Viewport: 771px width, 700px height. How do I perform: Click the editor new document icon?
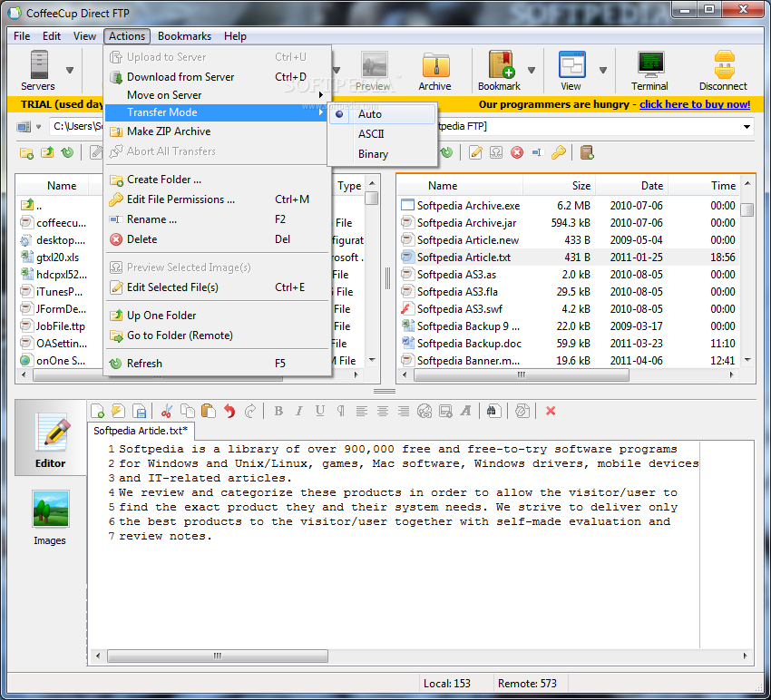coord(97,411)
